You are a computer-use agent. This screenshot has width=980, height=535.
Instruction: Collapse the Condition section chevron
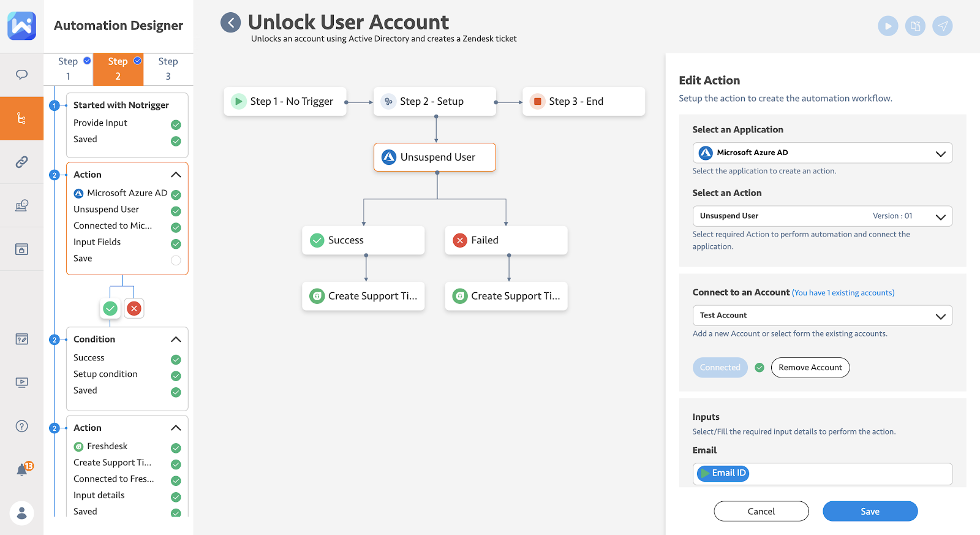(x=176, y=340)
